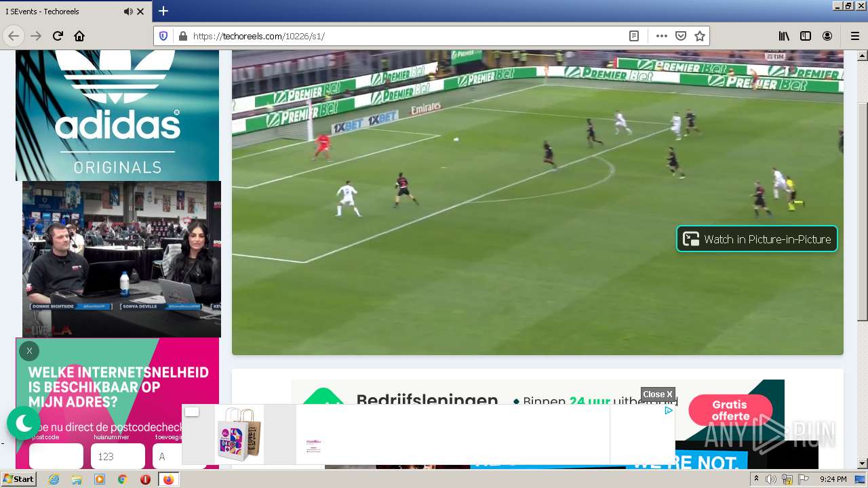Screen dimensions: 868x488
Task: Open system volume speaker icon
Action: click(771, 479)
